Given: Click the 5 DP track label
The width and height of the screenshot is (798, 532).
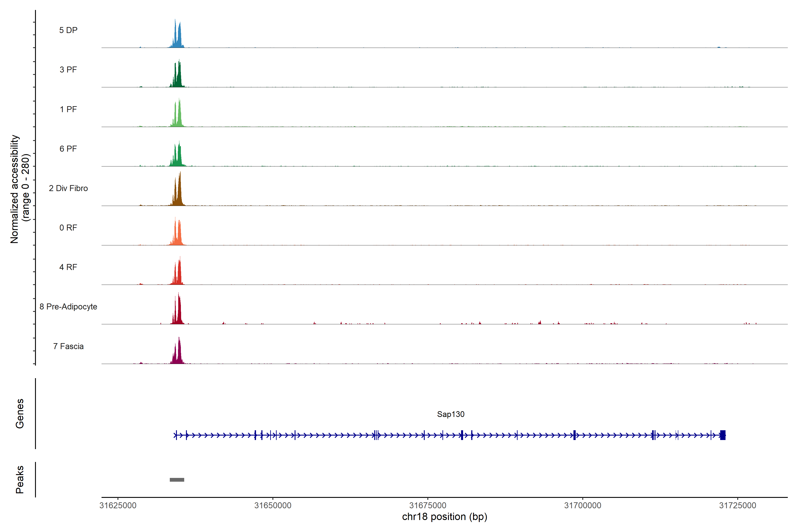Looking at the screenshot, I should point(68,30).
